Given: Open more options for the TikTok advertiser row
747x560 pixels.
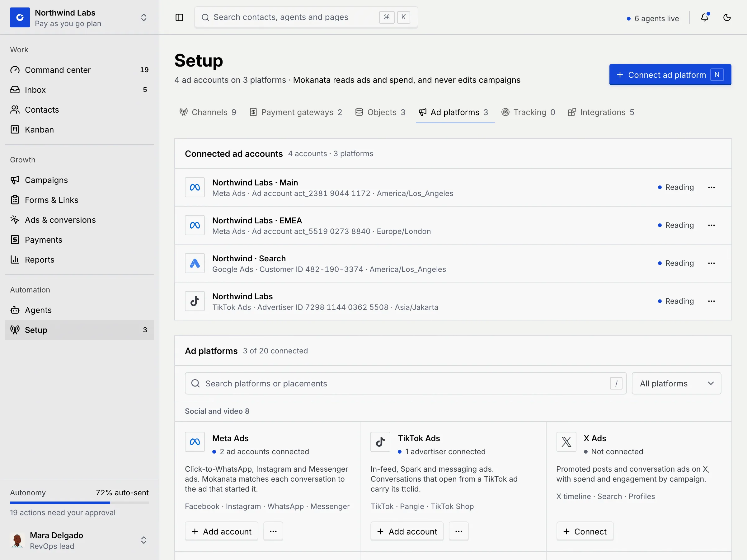Looking at the screenshot, I should (x=712, y=301).
